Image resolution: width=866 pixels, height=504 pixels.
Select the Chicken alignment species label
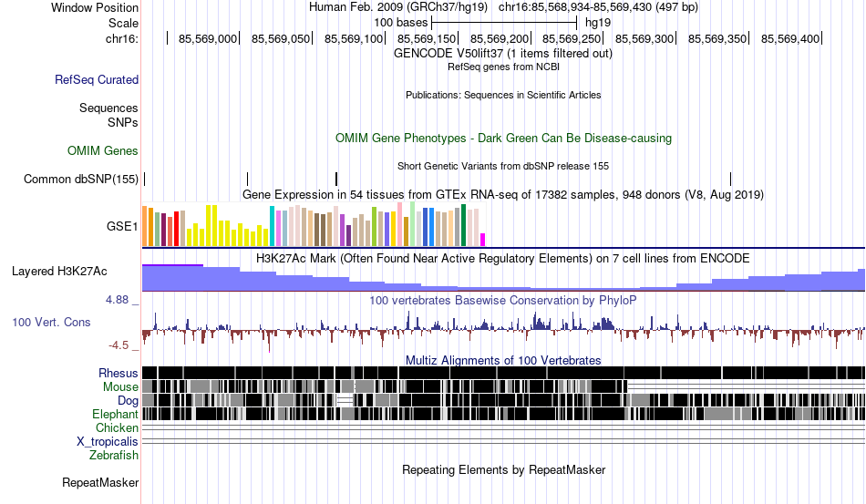[117, 427]
